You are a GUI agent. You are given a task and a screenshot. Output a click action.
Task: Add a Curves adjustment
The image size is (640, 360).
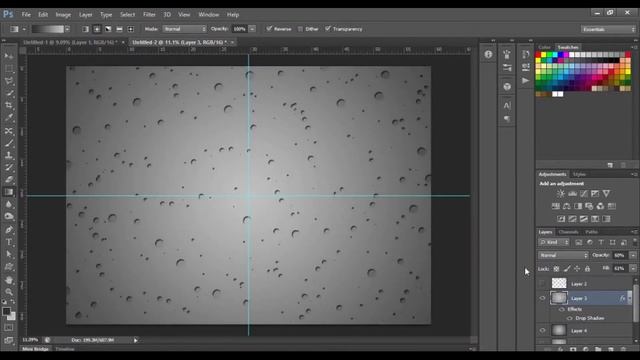584,193
